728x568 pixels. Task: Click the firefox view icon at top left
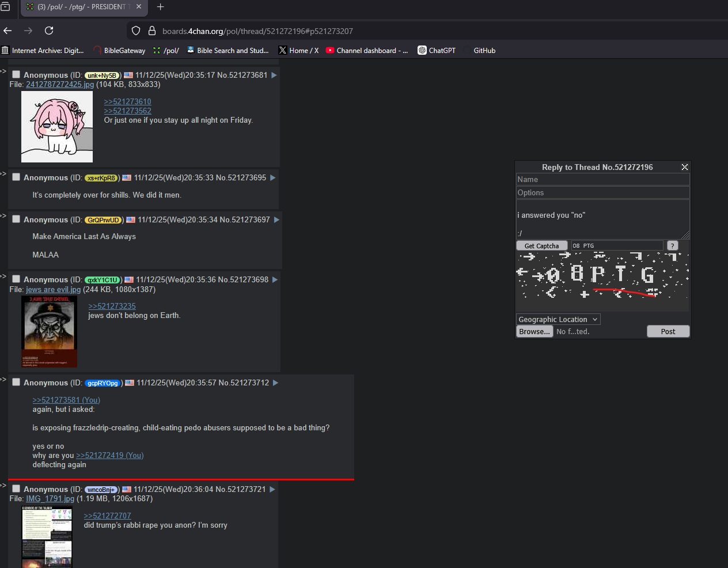click(5, 7)
